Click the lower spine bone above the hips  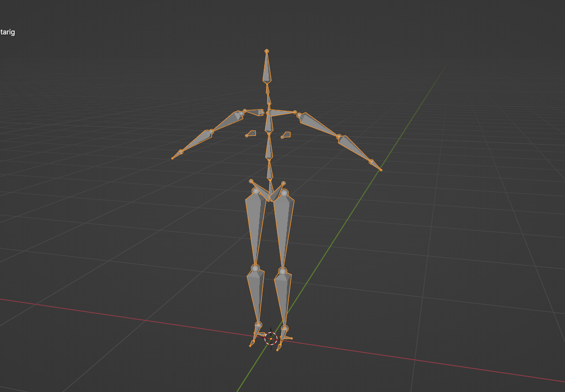click(x=270, y=170)
